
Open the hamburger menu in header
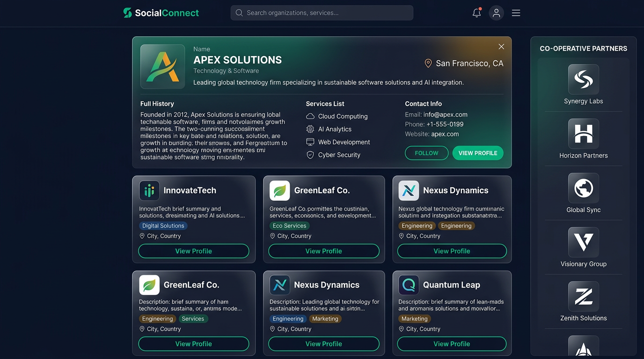516,13
